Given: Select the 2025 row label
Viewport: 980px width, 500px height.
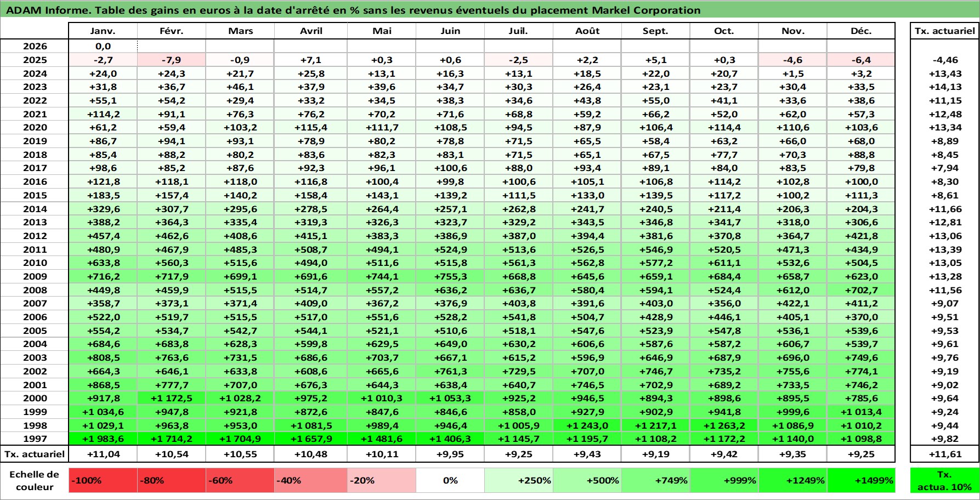Looking at the screenshot, I should (35, 60).
